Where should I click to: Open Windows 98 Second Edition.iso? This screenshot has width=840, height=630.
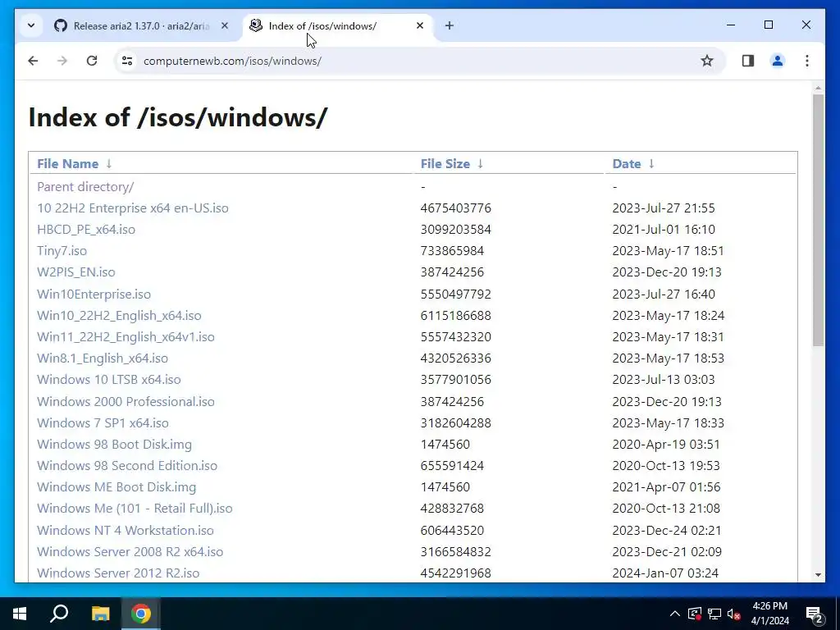127,466
